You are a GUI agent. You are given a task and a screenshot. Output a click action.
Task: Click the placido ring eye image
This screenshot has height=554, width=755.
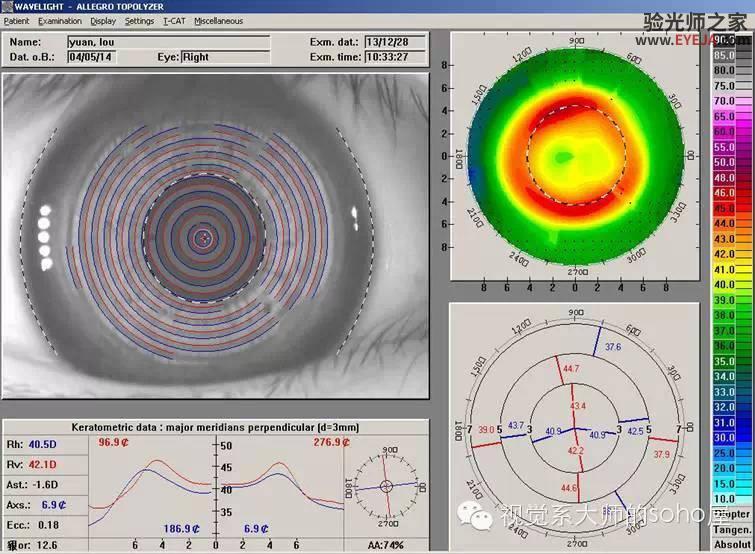[x=215, y=236]
